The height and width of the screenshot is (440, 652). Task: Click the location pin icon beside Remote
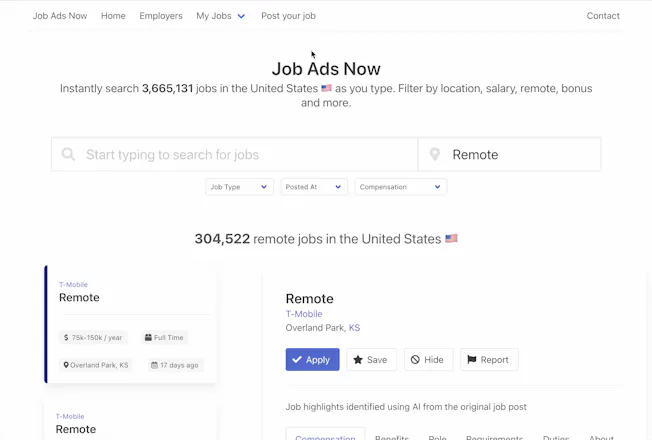click(435, 154)
